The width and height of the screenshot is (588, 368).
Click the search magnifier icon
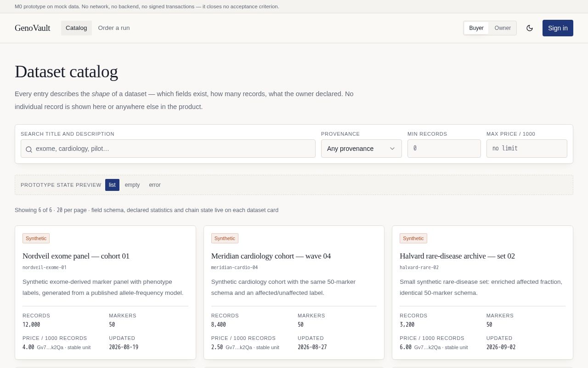[x=29, y=149]
